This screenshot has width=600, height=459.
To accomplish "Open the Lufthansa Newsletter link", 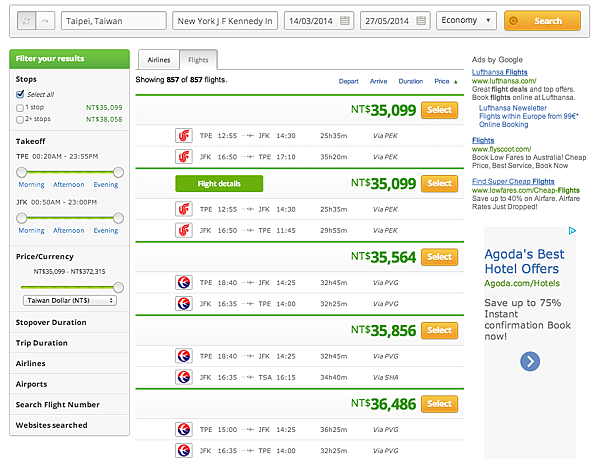I will (513, 108).
